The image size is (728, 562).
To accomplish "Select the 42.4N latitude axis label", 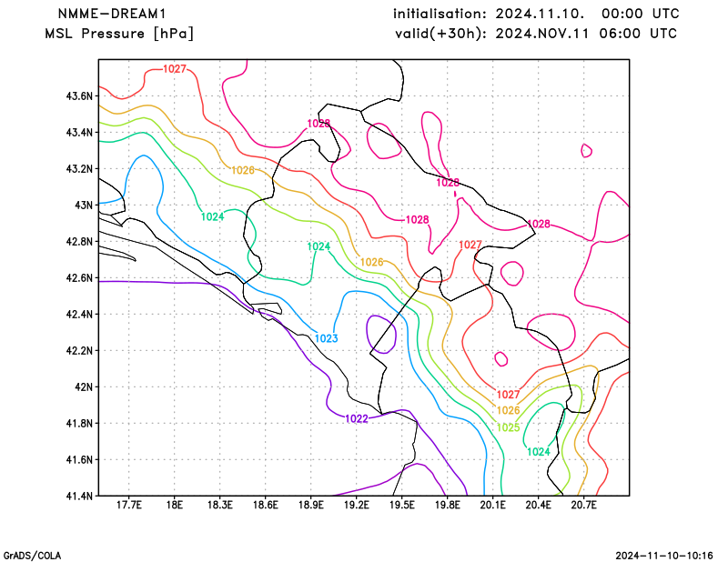I will [x=79, y=314].
